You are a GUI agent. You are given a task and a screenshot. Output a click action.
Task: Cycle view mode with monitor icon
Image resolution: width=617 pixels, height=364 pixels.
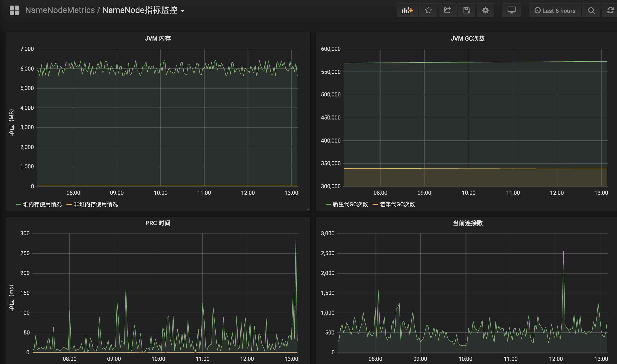(511, 10)
